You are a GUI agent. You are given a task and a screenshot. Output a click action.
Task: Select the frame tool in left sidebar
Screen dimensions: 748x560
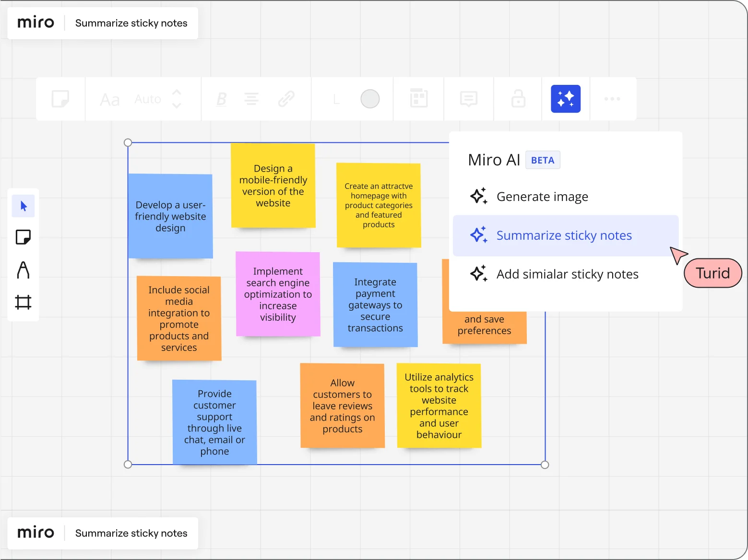(24, 302)
